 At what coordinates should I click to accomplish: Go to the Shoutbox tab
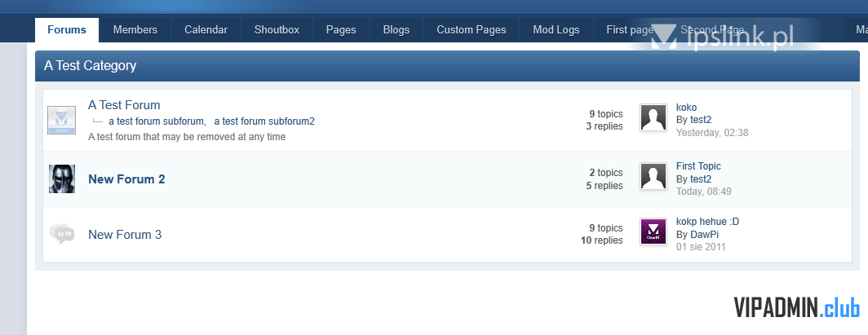click(277, 30)
